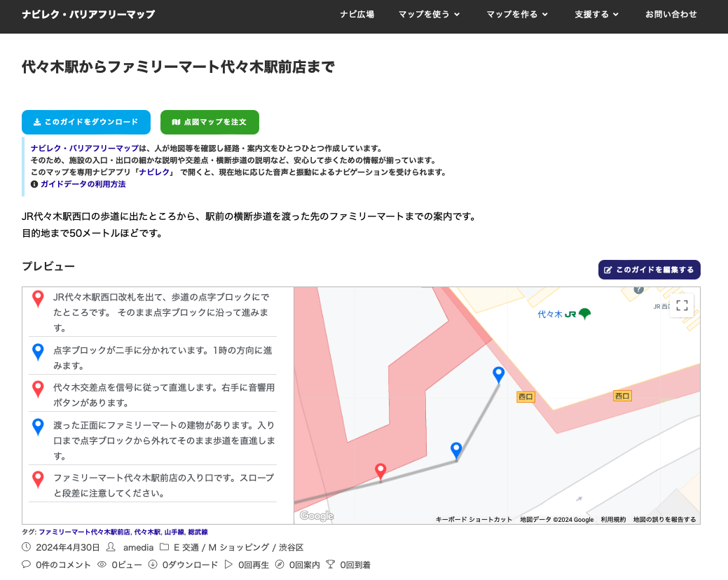Toggle fullscreen view on the map
This screenshot has height=580, width=728.
(682, 305)
